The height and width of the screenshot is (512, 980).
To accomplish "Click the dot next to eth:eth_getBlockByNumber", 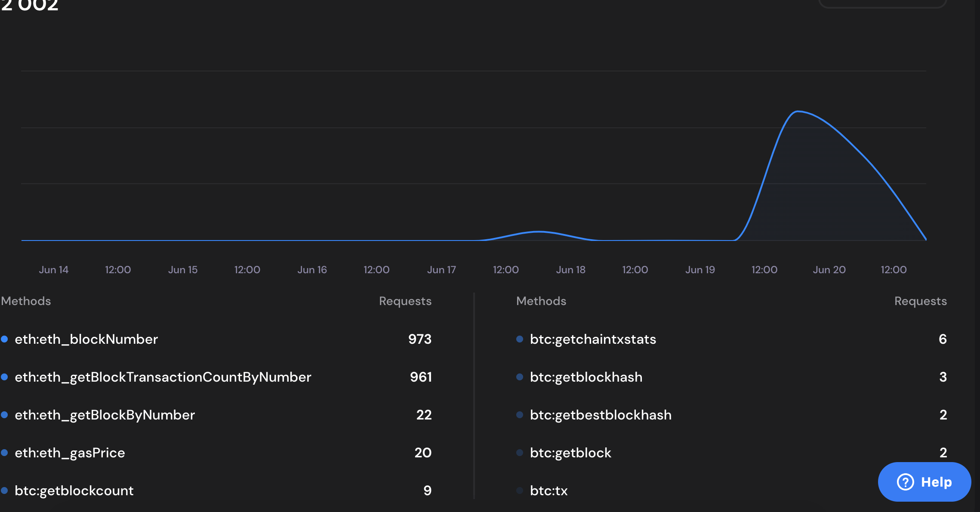I will (5, 415).
